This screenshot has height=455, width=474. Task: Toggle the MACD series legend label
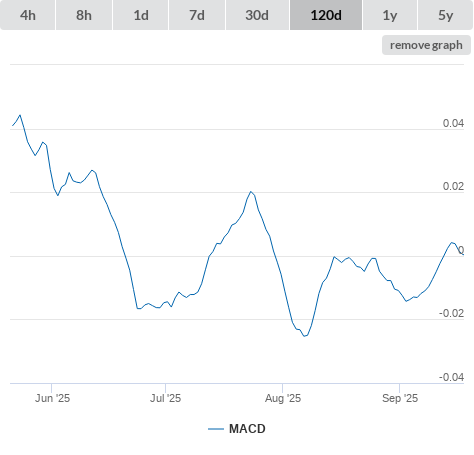(247, 429)
